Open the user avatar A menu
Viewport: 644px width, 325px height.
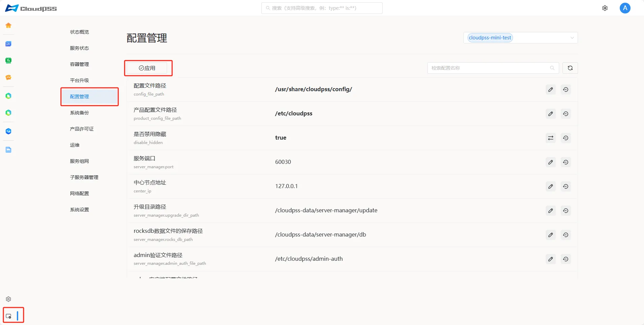pyautogui.click(x=625, y=8)
